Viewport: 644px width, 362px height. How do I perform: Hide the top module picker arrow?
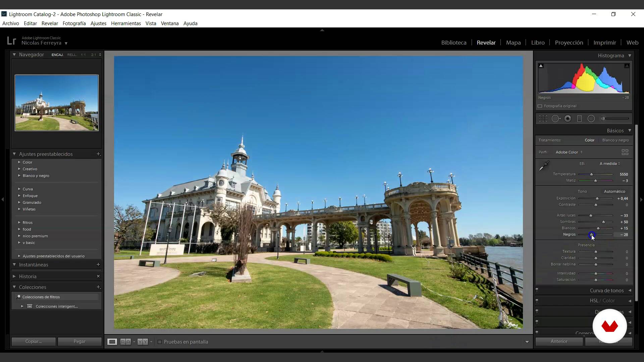pos(322,30)
